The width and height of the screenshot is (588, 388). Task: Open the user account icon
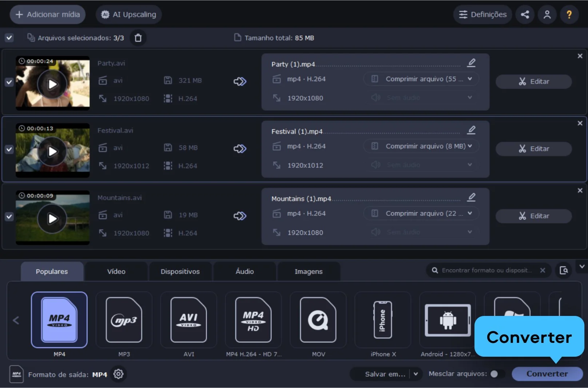[x=547, y=15]
